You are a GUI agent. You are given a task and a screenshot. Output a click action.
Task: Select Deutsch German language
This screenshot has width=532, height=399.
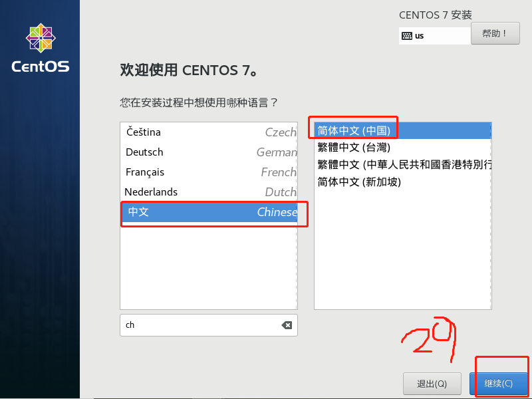pyautogui.click(x=209, y=152)
